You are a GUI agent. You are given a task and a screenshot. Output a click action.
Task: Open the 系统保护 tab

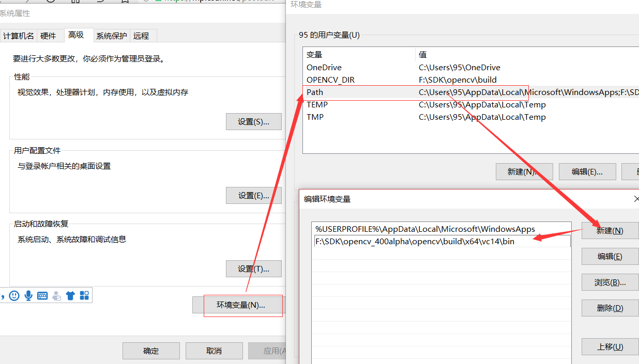111,36
